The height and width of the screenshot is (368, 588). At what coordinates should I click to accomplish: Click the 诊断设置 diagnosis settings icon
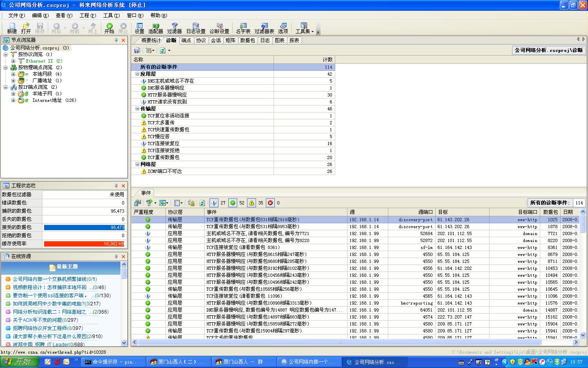tap(219, 28)
